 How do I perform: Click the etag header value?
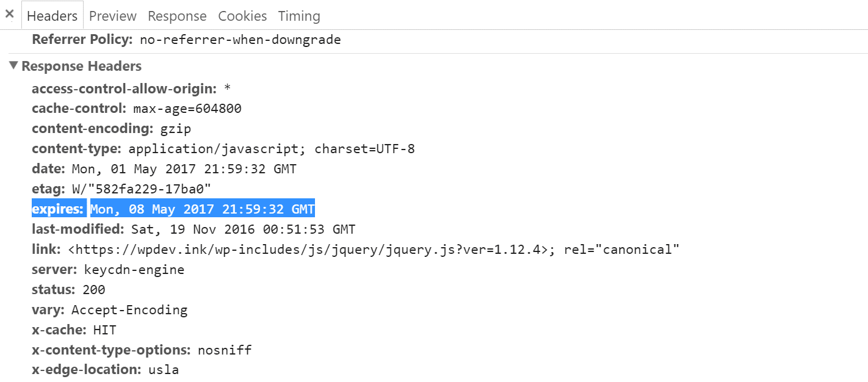coord(141,189)
